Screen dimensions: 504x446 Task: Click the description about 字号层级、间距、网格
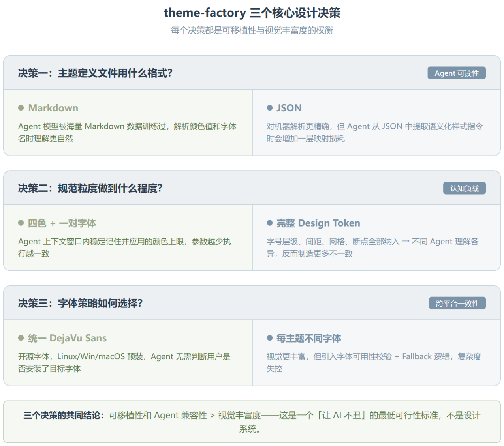click(372, 247)
